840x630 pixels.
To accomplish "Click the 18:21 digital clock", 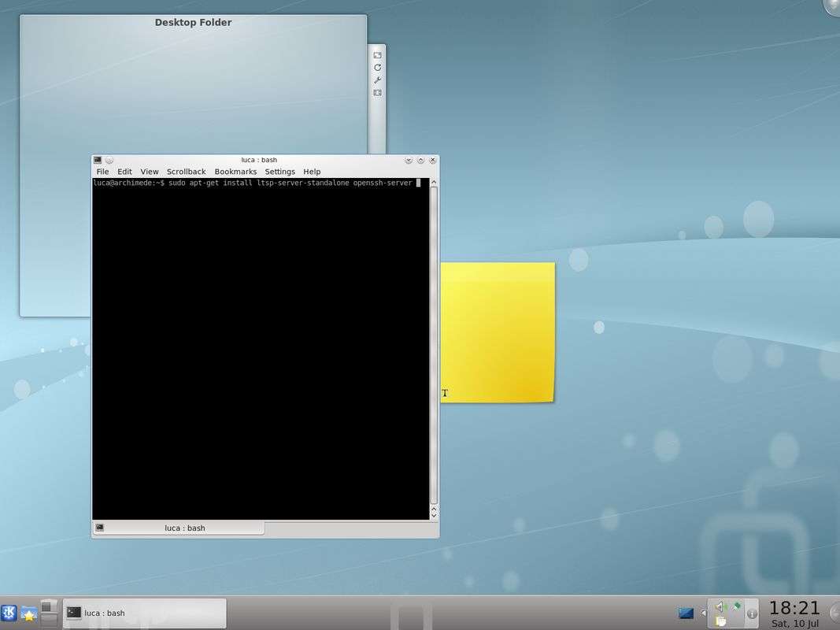I will [794, 608].
